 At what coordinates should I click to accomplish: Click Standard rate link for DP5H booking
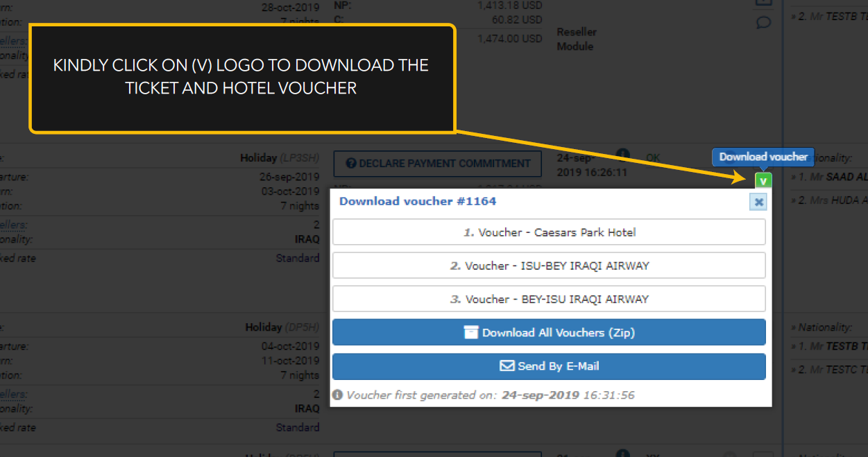298,427
